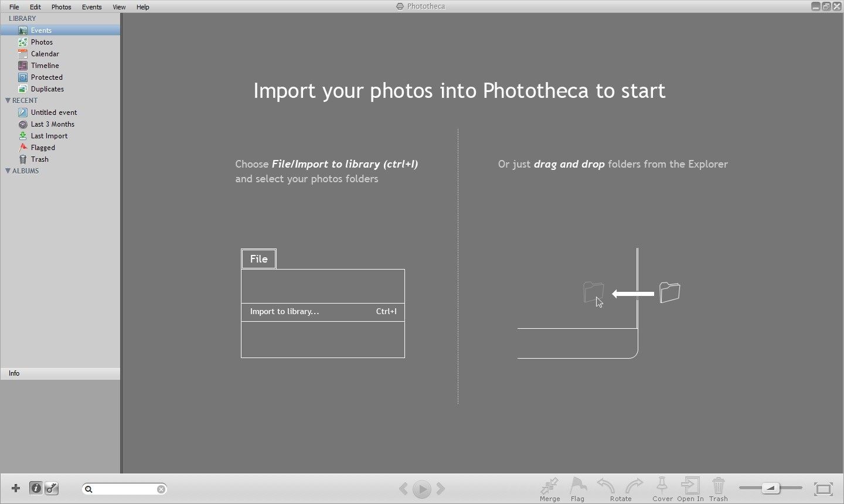Open the Events menu
The image size is (844, 504).
(91, 7)
